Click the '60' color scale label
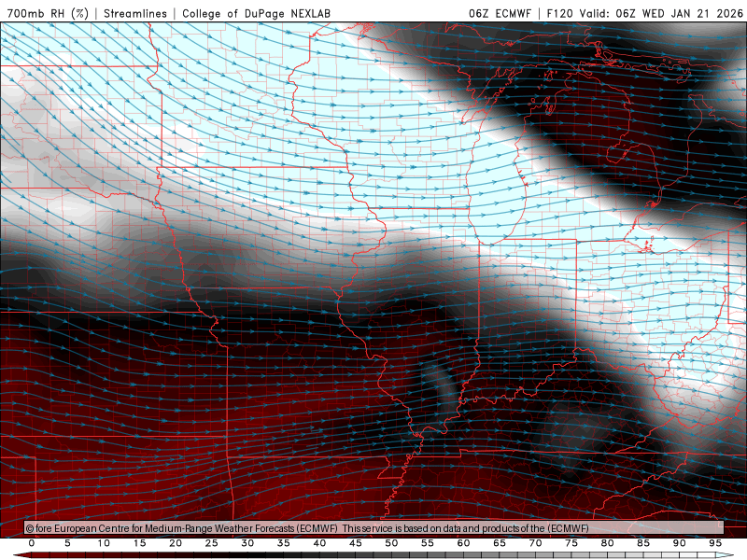 tap(463, 543)
